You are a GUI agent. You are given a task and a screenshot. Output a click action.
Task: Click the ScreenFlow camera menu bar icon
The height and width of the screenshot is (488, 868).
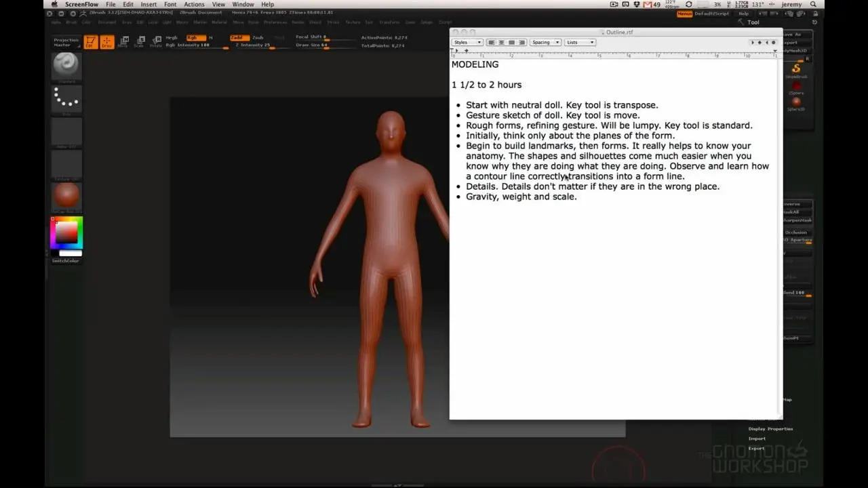(614, 4)
